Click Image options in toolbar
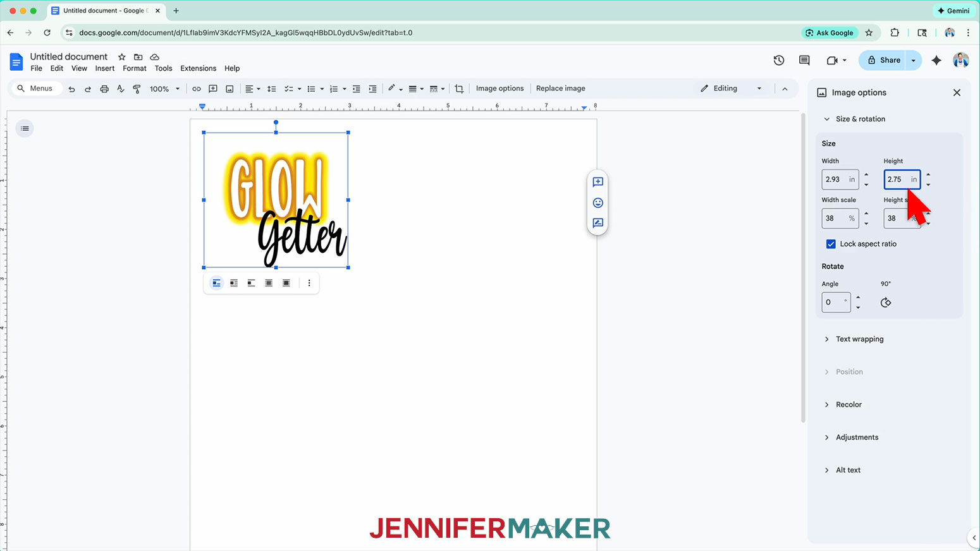 (x=499, y=88)
